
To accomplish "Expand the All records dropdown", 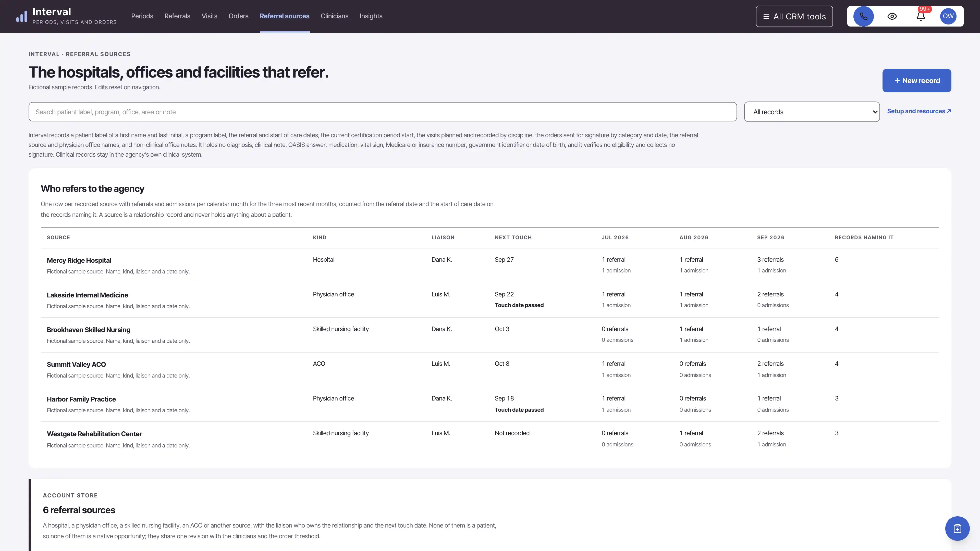I will point(812,112).
